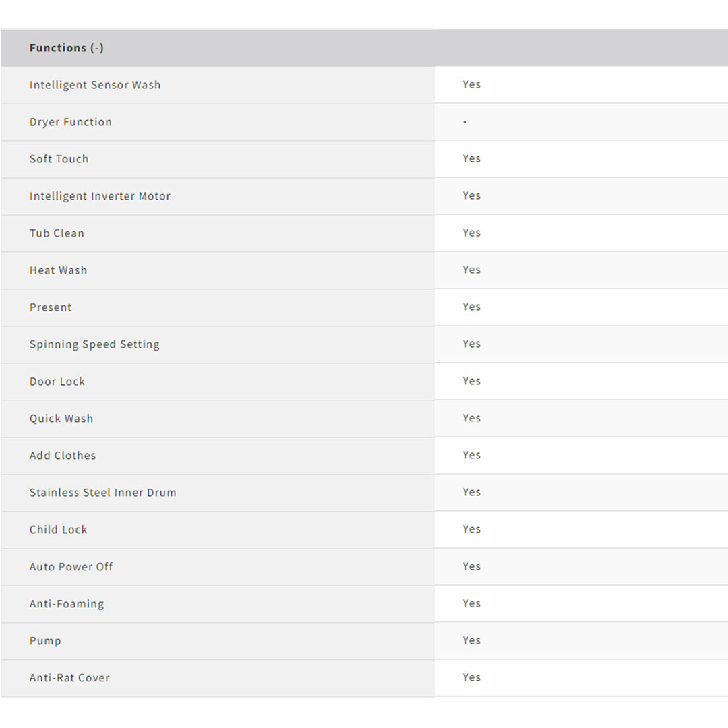Viewport: 728px width, 728px height.
Task: Click the Soft Touch feature label
Action: tap(59, 159)
